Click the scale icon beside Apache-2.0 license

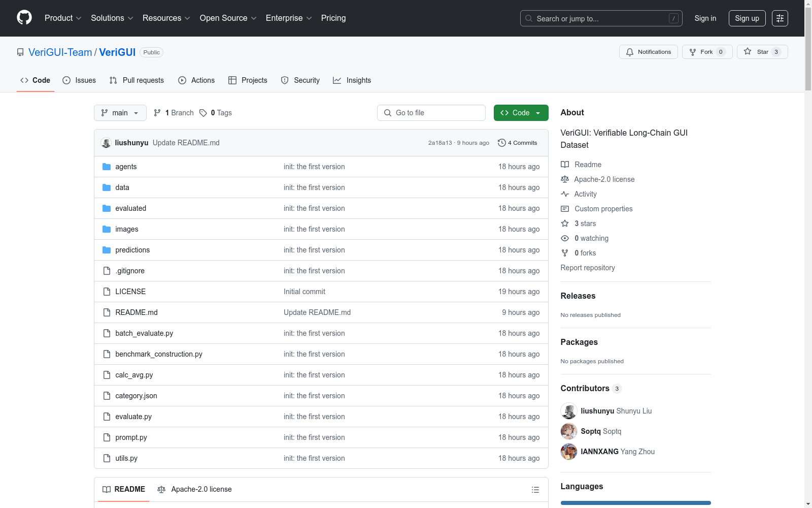click(565, 179)
